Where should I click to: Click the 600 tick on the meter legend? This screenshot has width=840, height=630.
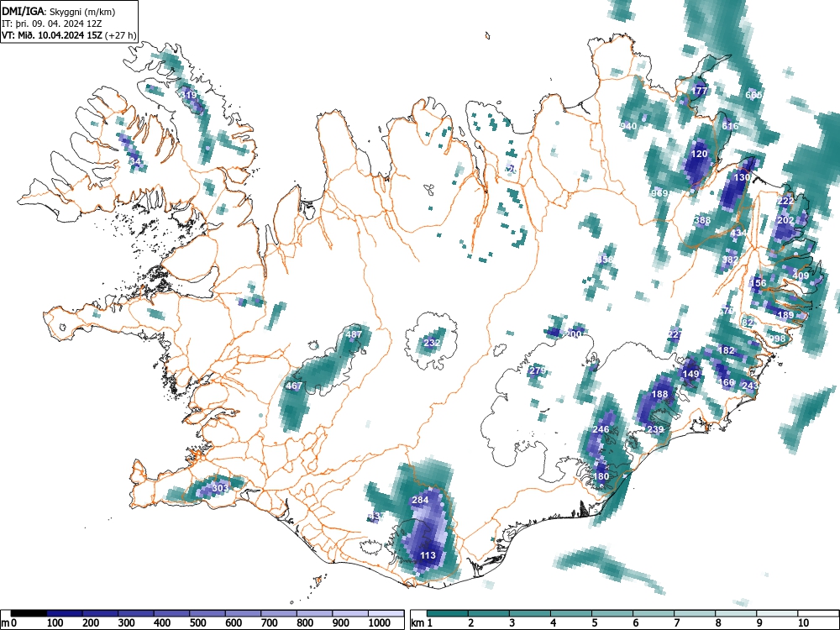(234, 623)
